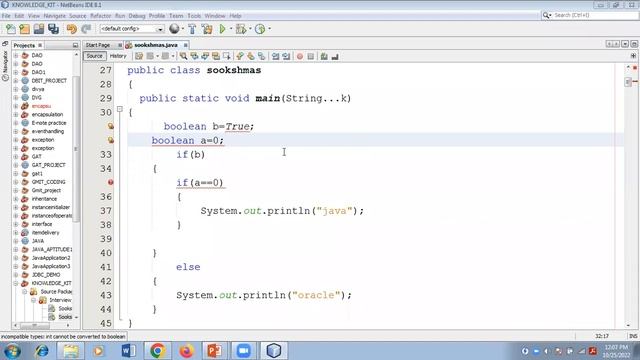Select the inheritance project in tree
This screenshot has width=640, height=360.
(x=44, y=199)
